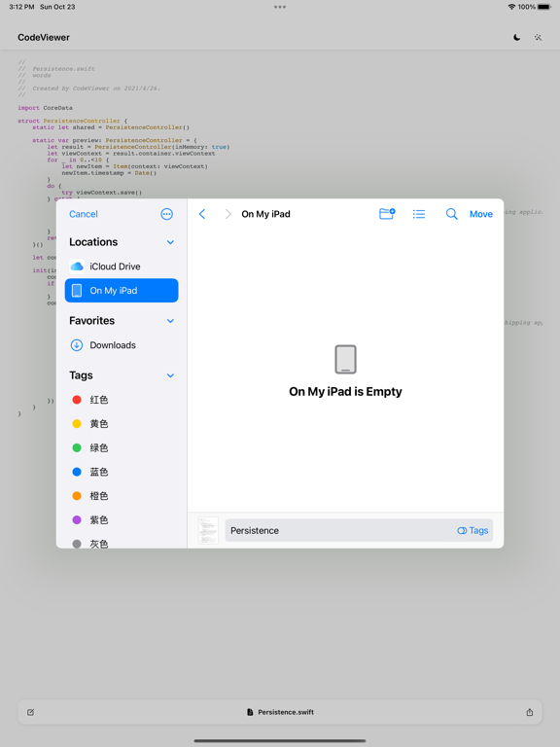Tap the CodeViewer app title

coord(44,37)
